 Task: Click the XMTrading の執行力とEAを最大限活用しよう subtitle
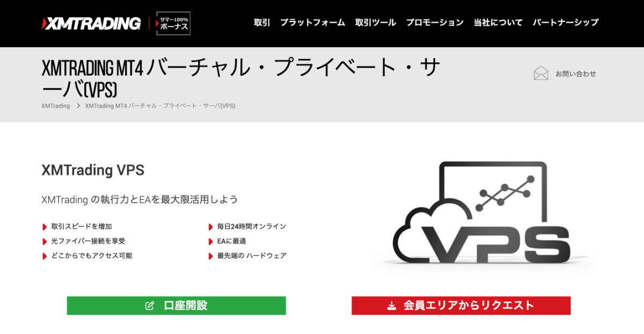tap(140, 200)
